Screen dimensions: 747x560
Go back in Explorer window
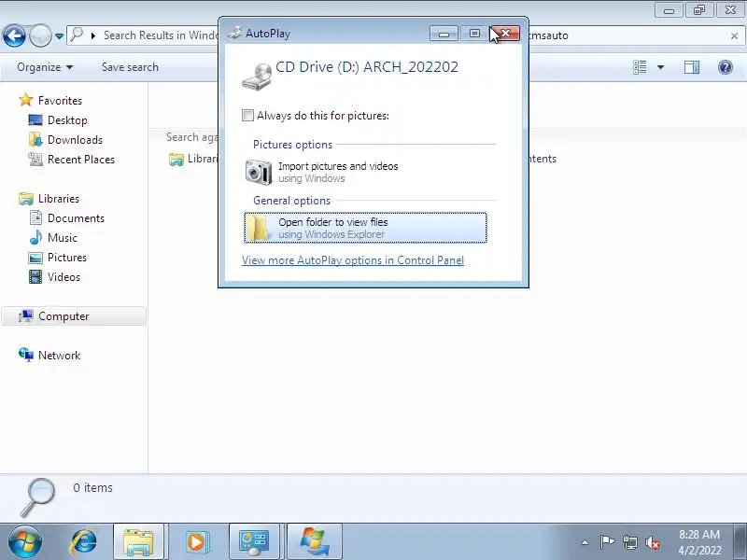(14, 35)
